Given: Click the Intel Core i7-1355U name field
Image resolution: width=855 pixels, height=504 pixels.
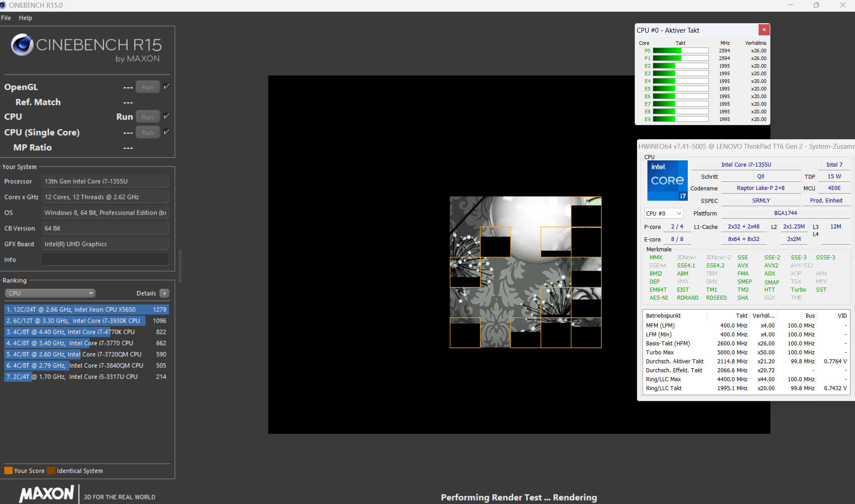Looking at the screenshot, I should [746, 165].
